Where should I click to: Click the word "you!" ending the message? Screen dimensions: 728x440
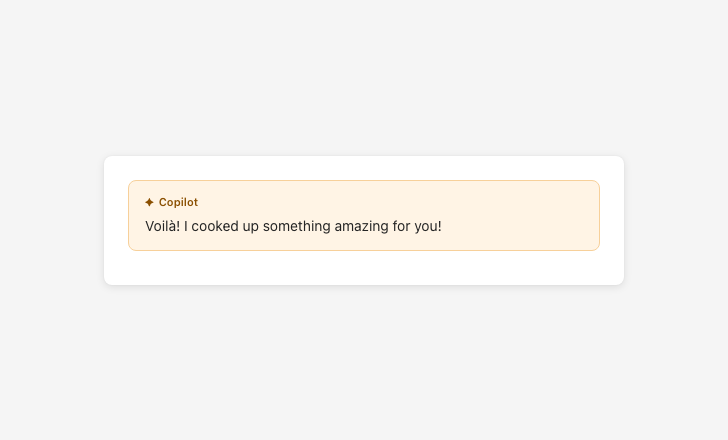[x=427, y=226]
